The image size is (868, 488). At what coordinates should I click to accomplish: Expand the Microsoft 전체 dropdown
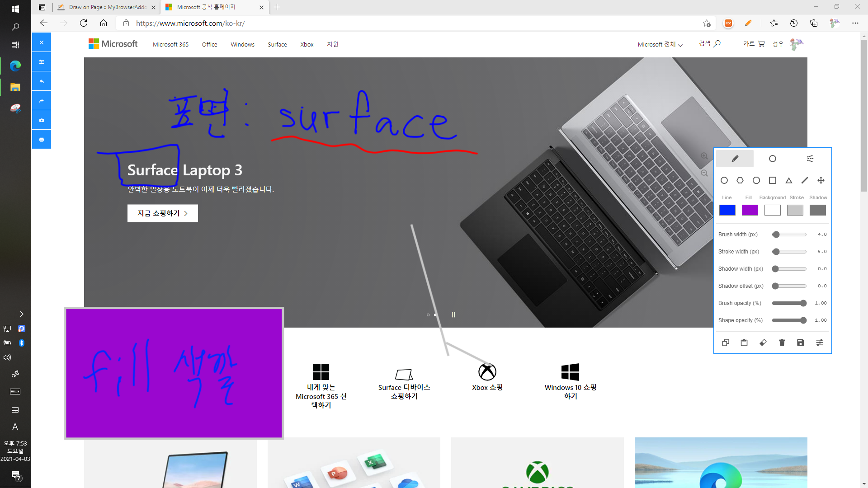(660, 44)
